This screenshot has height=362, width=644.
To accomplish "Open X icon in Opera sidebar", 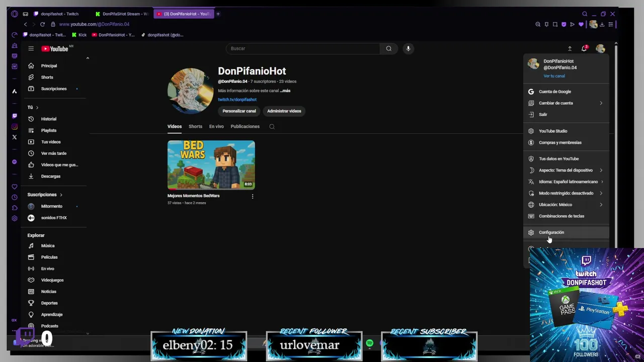I will coord(14,137).
